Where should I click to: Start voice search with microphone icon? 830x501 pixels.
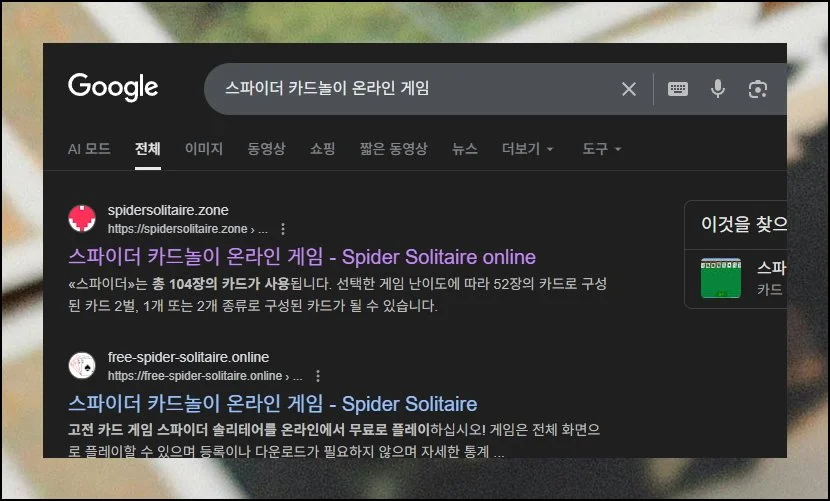pos(718,89)
